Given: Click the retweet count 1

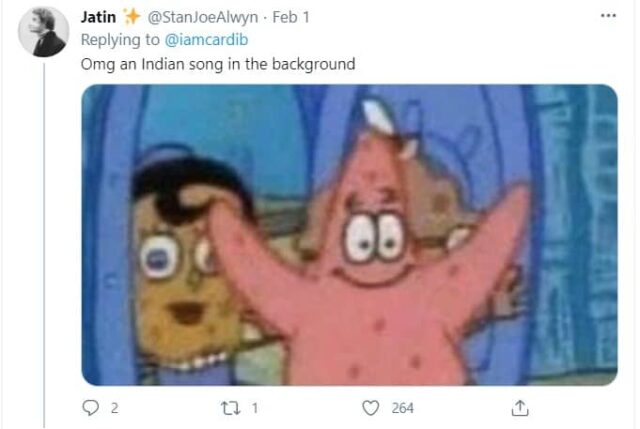Looking at the screenshot, I should point(255,408).
